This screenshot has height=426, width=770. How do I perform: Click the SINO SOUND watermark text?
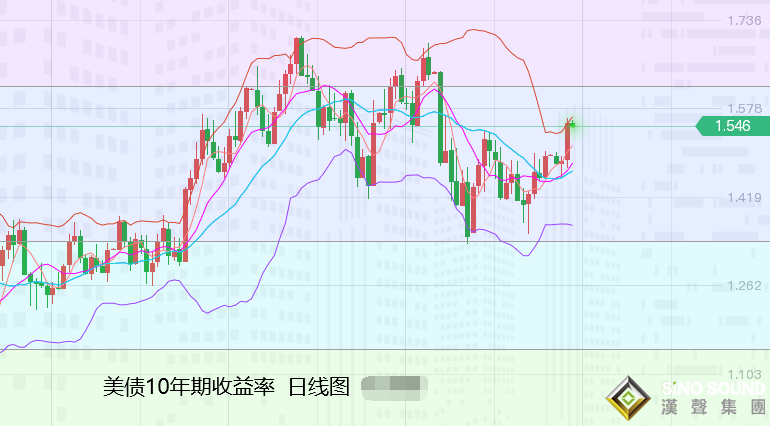pyautogui.click(x=714, y=389)
